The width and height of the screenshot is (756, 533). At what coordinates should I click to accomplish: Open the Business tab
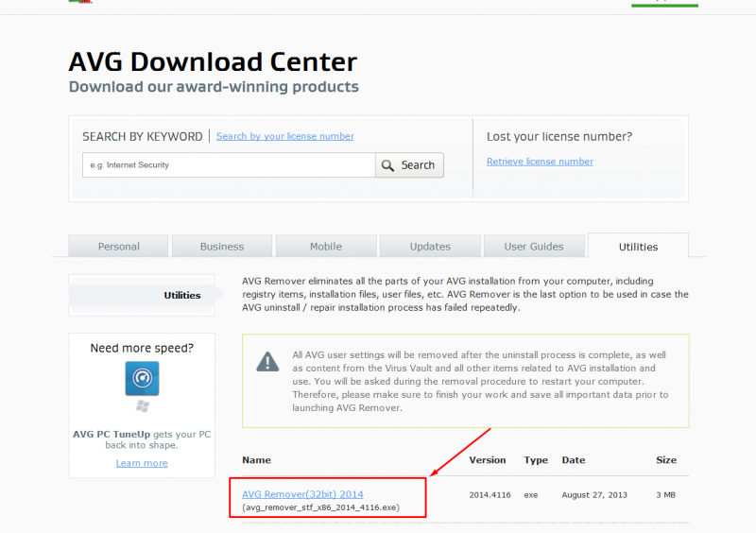pos(222,246)
